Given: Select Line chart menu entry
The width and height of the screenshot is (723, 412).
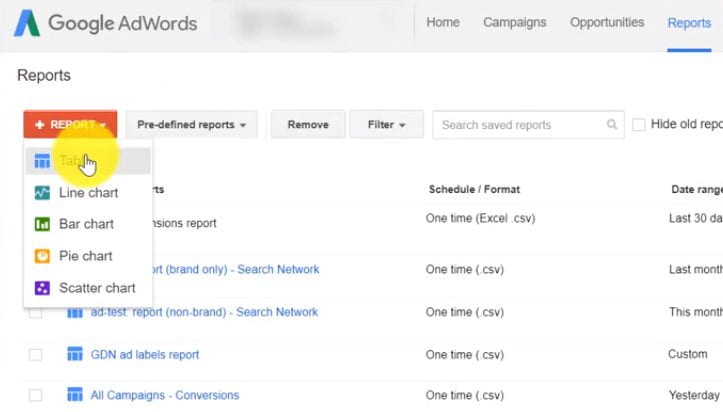Looking at the screenshot, I should click(x=88, y=193).
